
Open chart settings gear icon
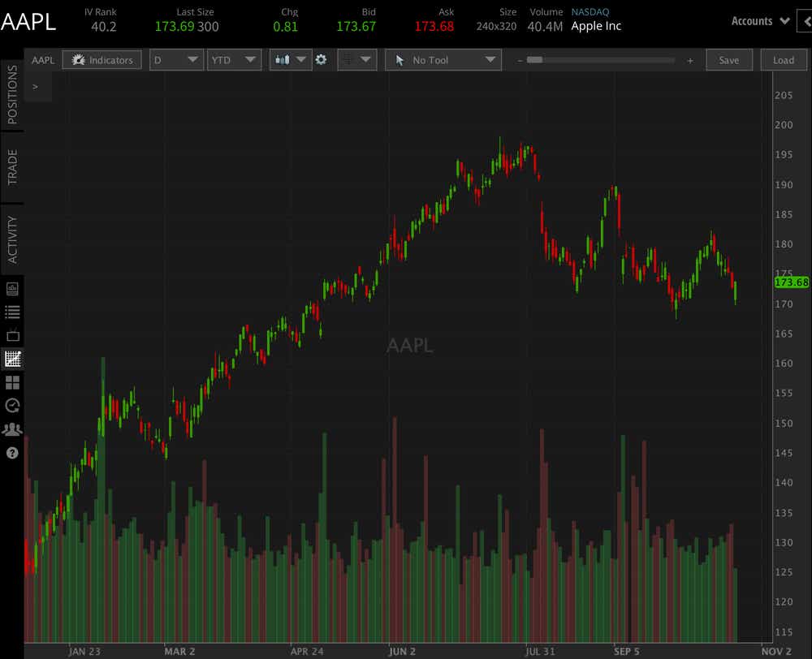pyautogui.click(x=321, y=60)
